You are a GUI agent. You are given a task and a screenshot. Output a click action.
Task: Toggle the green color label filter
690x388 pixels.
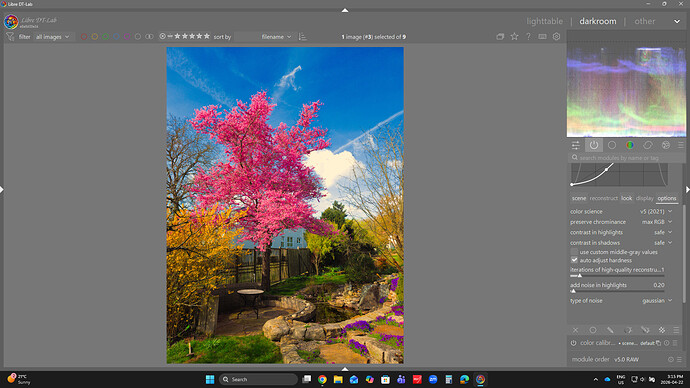[x=106, y=37]
